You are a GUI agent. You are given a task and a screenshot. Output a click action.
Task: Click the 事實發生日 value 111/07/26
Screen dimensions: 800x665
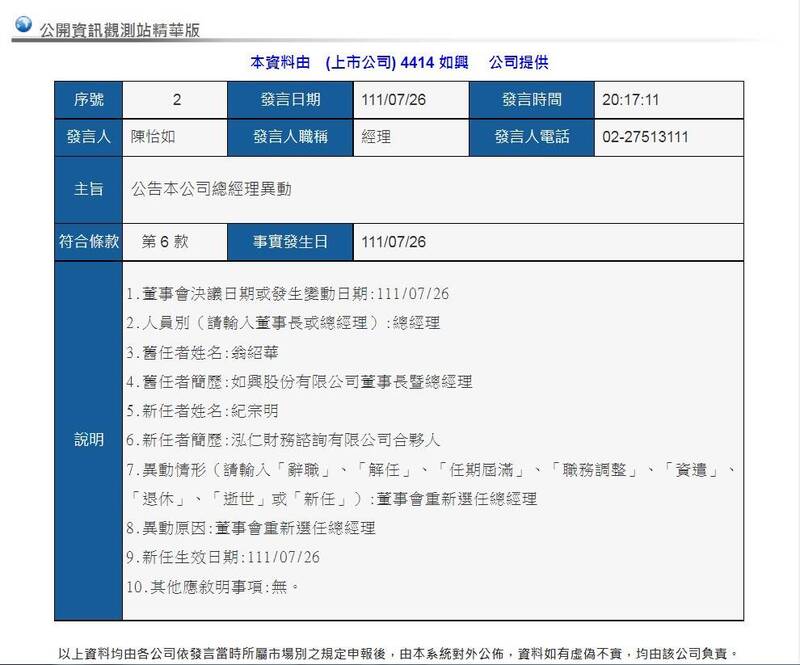[393, 242]
